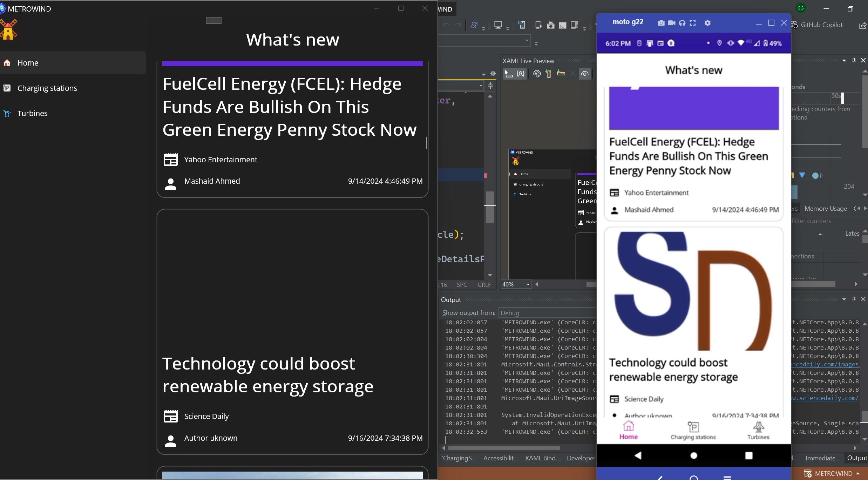The width and height of the screenshot is (868, 480).
Task: Start video recording of moto g22
Action: (x=671, y=23)
